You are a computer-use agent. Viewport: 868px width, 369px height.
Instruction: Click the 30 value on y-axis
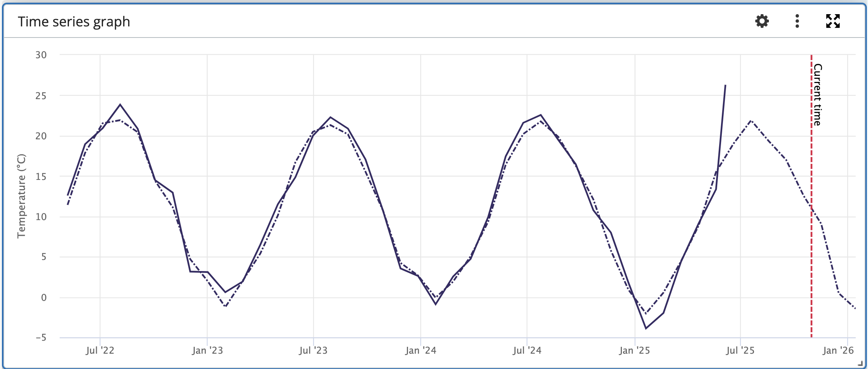(x=41, y=54)
